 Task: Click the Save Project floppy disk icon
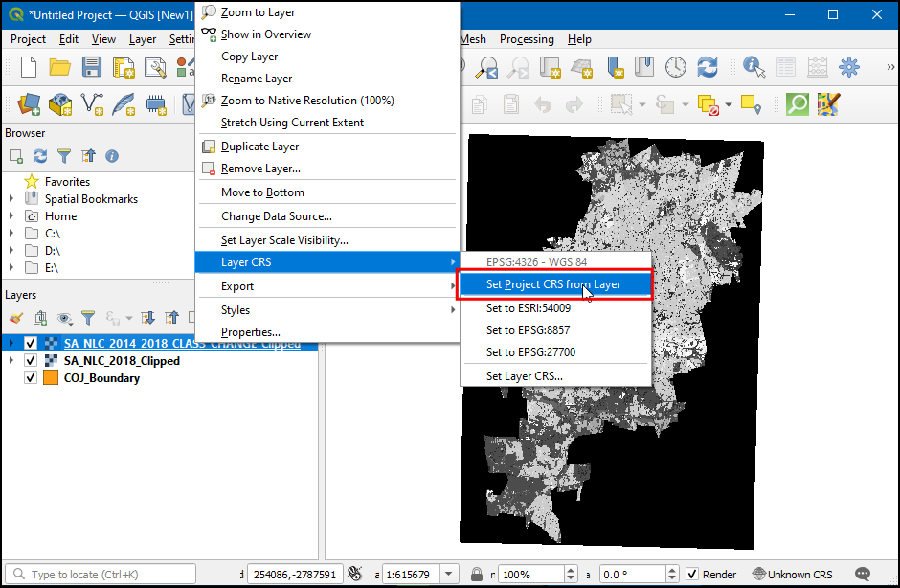[x=92, y=67]
